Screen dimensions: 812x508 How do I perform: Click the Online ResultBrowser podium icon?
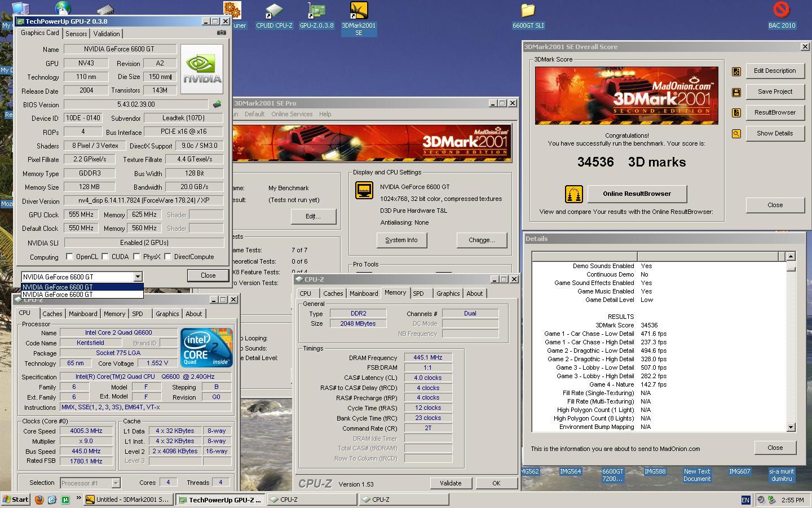573,194
